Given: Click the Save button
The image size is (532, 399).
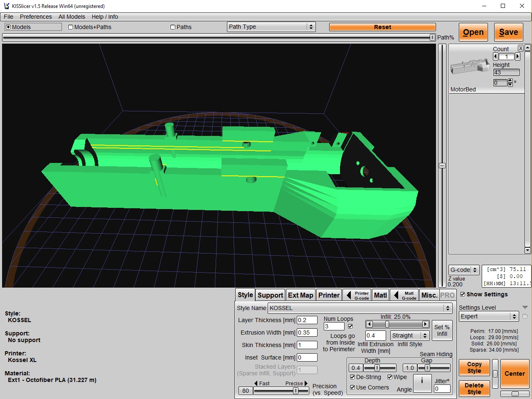Looking at the screenshot, I should (x=509, y=32).
